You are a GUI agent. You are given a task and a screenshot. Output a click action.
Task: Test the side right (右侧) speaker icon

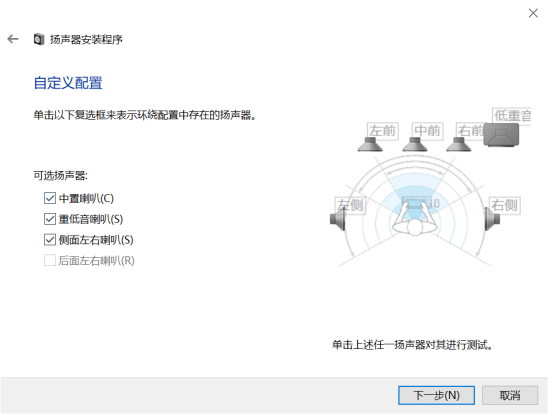pos(492,219)
